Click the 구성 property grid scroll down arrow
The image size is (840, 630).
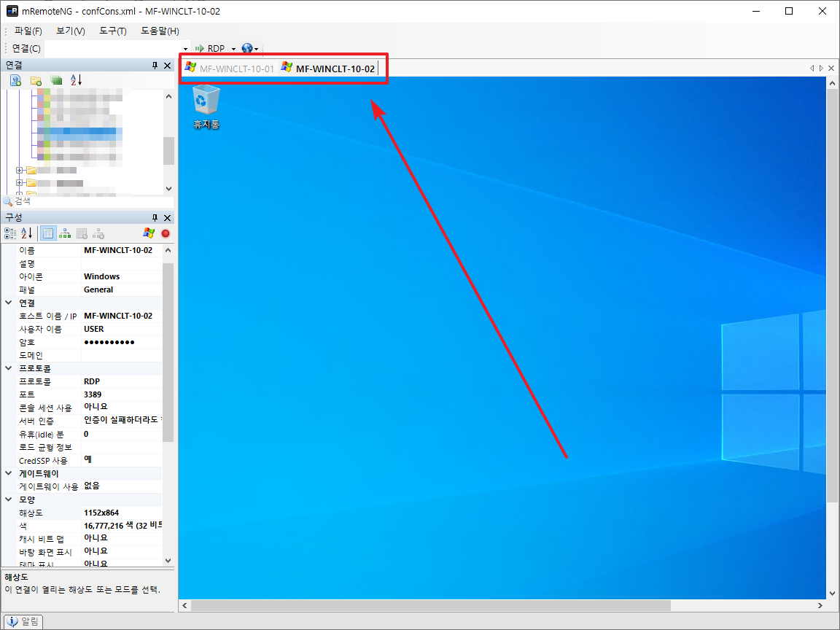(168, 561)
